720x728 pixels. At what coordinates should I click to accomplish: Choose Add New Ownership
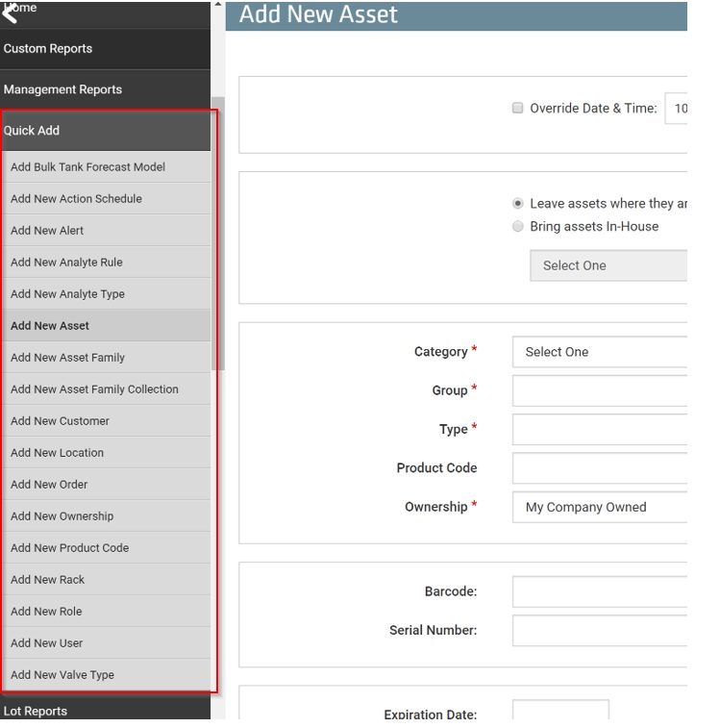tap(107, 516)
